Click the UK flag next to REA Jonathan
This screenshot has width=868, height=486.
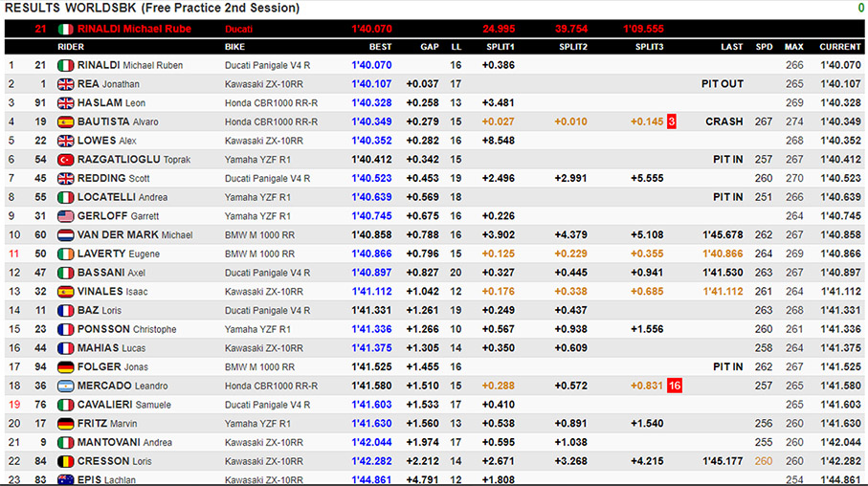[65, 84]
